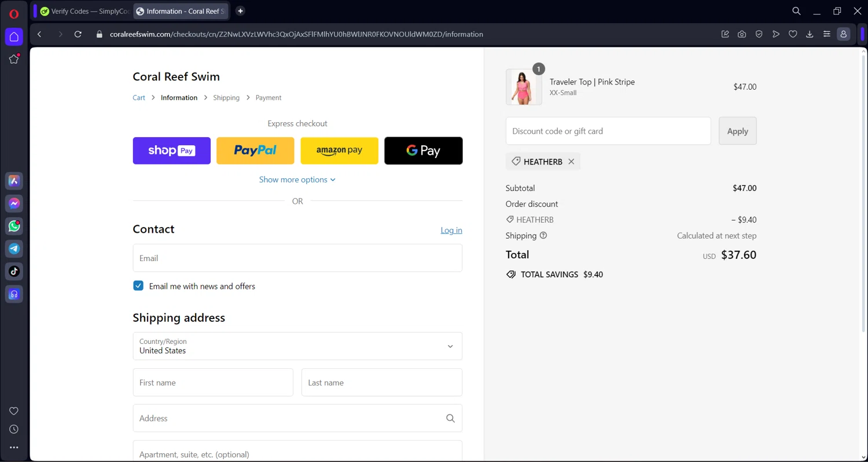Viewport: 868px width, 462px height.
Task: Open history clock in sidebar
Action: [14, 430]
